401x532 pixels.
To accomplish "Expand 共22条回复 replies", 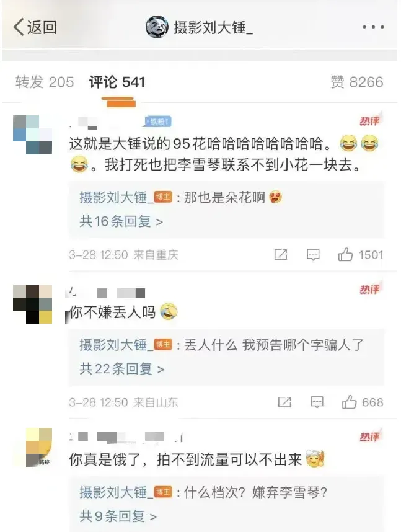I will click(122, 369).
